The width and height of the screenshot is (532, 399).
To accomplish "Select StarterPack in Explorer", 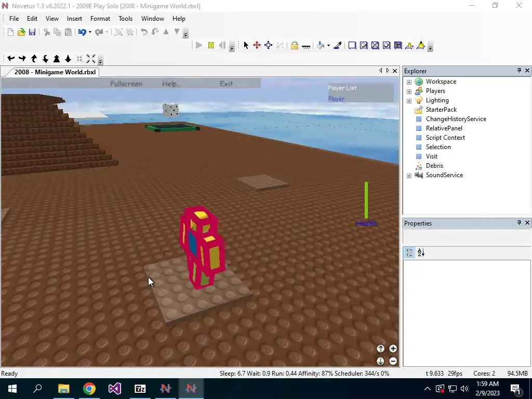I will 441,110.
